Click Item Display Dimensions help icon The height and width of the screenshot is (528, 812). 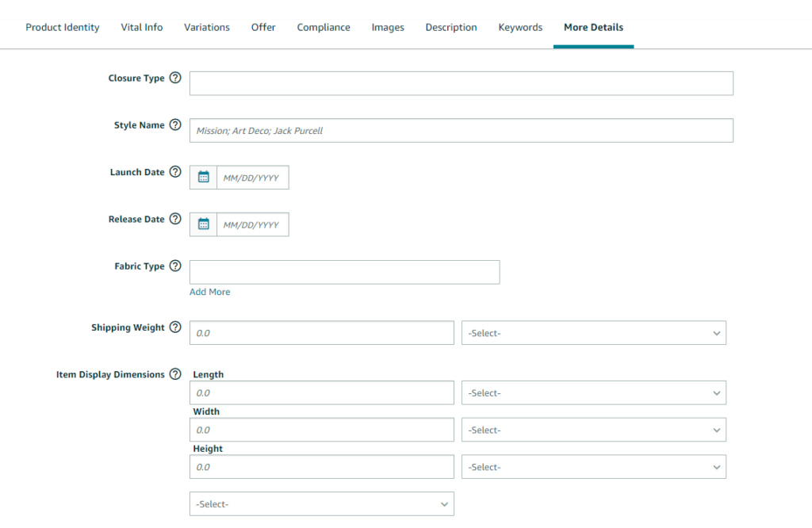[x=175, y=374]
